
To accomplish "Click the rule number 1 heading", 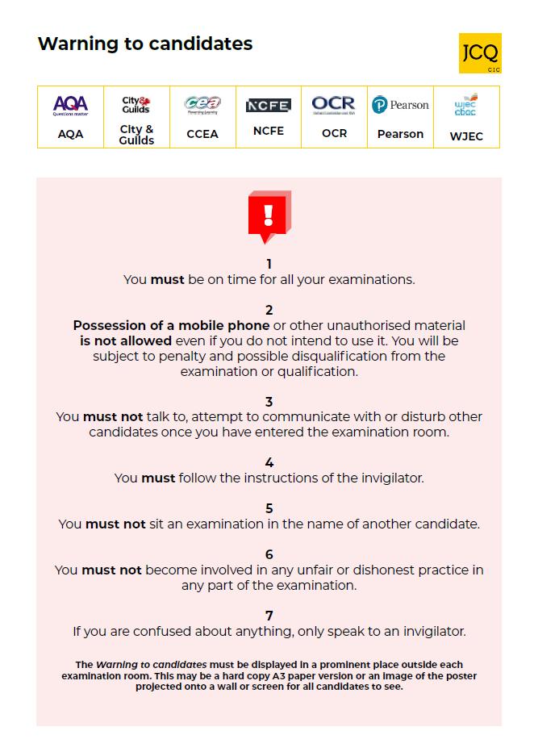I will pyautogui.click(x=269, y=264).
